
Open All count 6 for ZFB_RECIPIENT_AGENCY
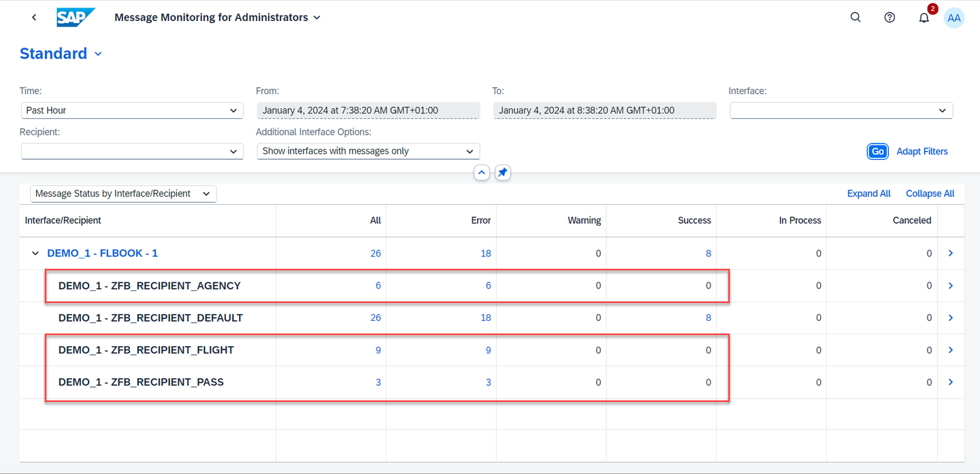point(378,286)
